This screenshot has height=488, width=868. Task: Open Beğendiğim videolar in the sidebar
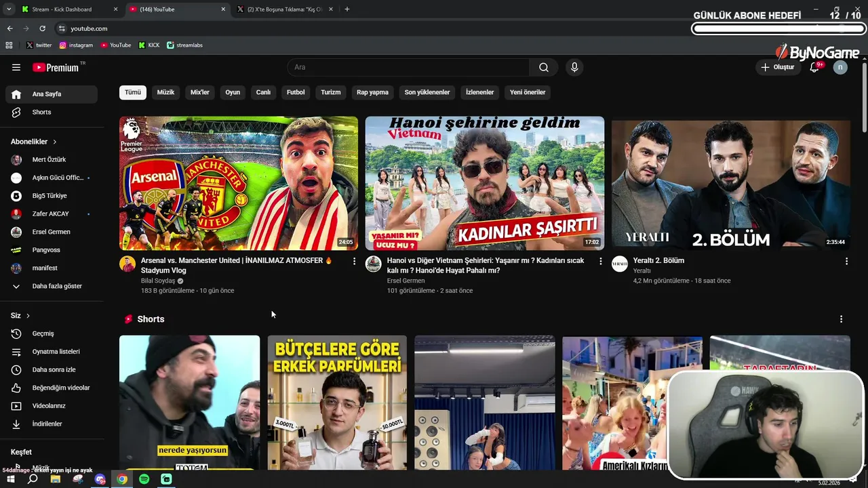tap(52, 388)
